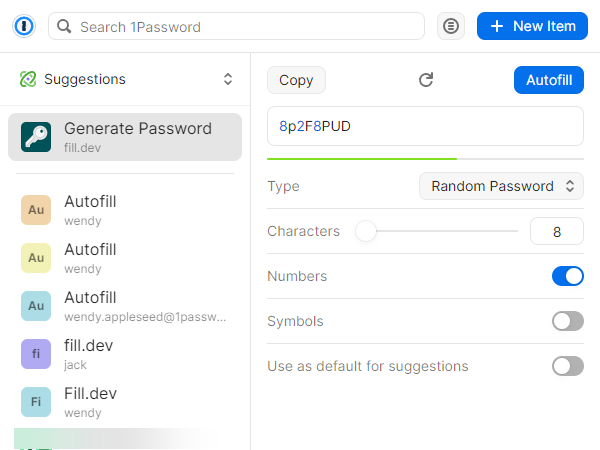
Task: Open the Random Password type dropdown
Action: (x=501, y=186)
